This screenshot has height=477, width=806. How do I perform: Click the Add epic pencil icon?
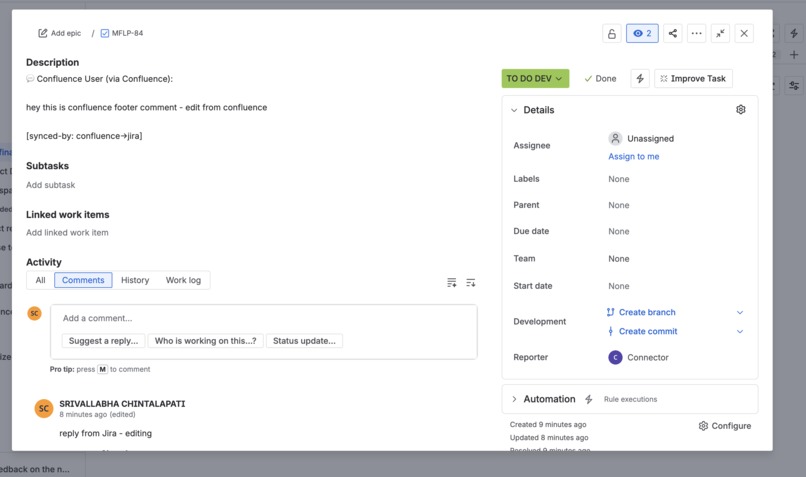point(43,33)
